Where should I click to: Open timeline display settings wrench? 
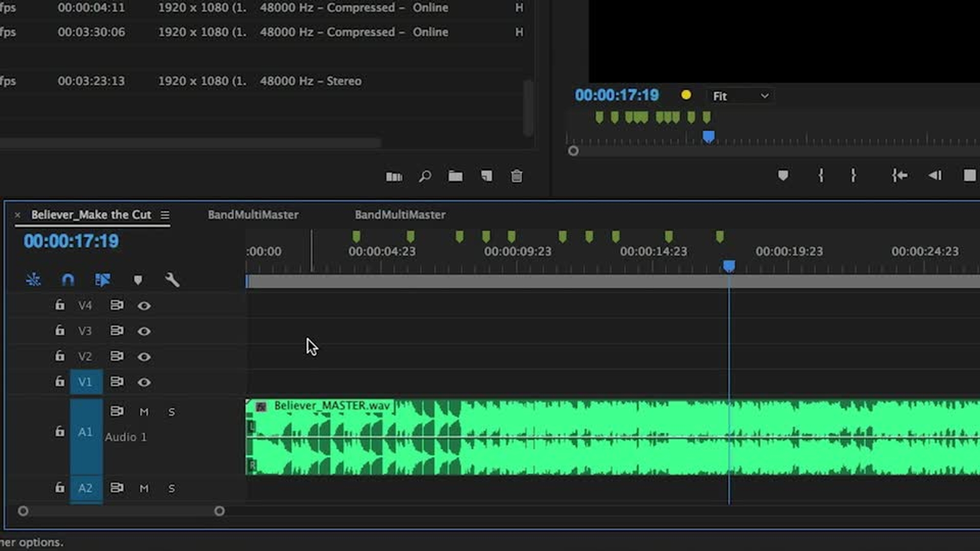pos(172,280)
